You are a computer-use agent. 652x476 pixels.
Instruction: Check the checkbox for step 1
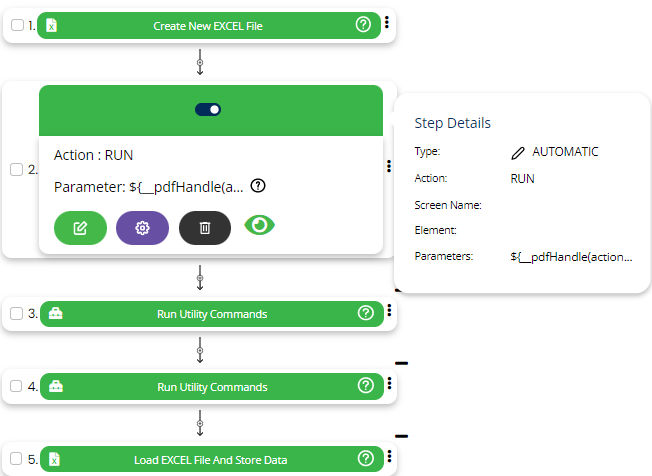17,26
